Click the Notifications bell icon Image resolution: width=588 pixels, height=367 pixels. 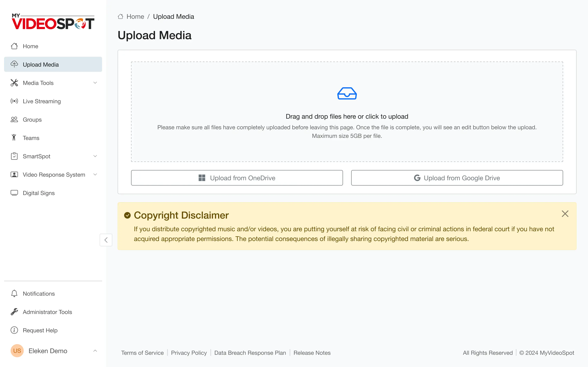[14, 293]
